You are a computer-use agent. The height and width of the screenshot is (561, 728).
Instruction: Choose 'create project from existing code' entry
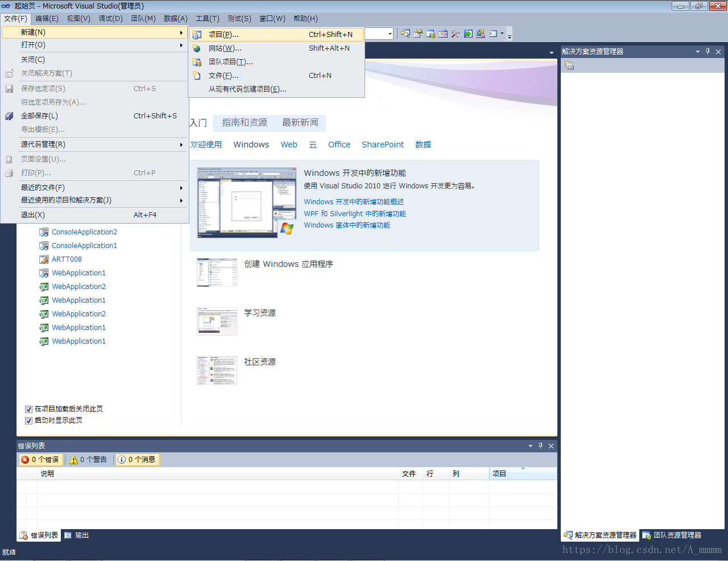coord(276,89)
